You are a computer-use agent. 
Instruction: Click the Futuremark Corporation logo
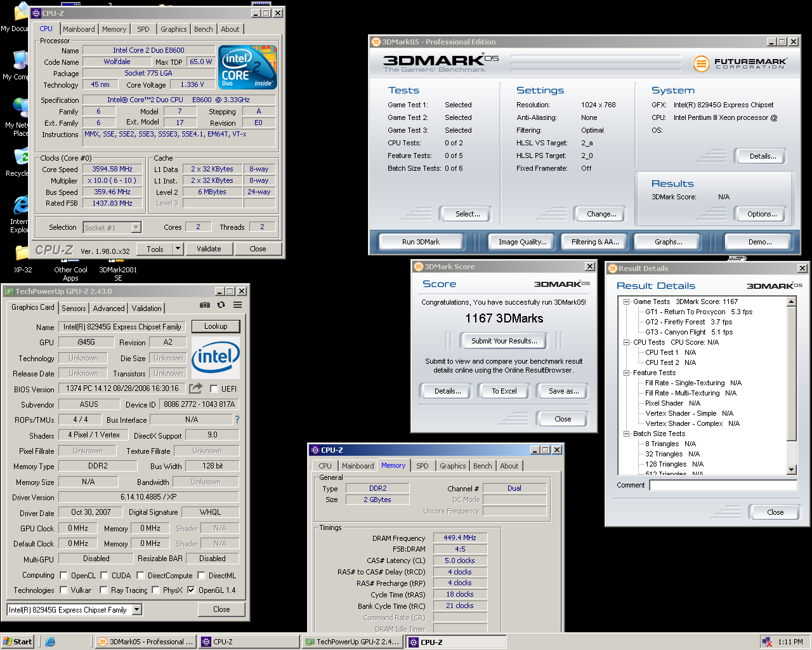[x=740, y=63]
